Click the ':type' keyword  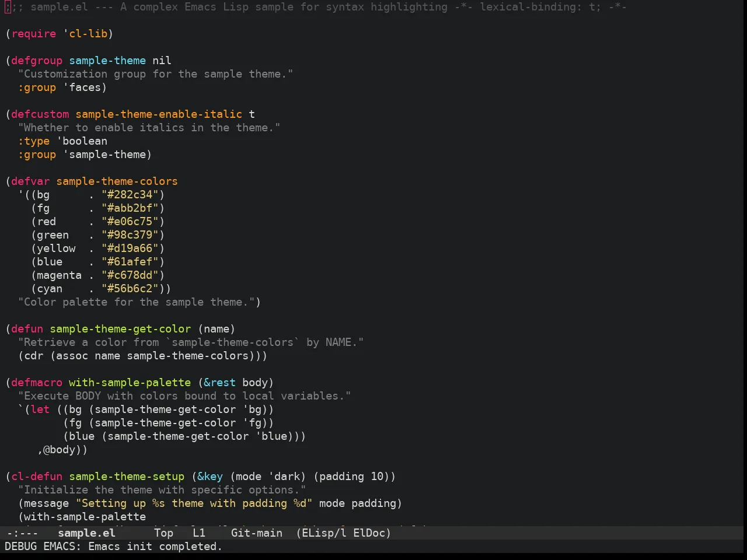(34, 141)
